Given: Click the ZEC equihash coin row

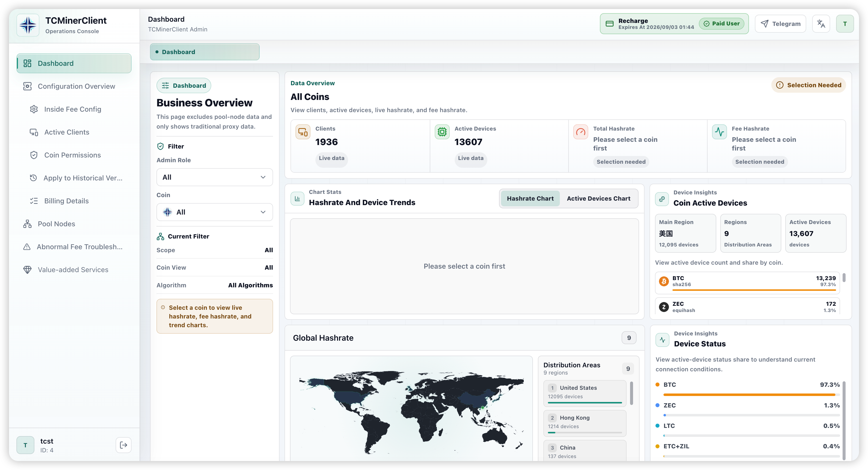Looking at the screenshot, I should click(x=747, y=306).
